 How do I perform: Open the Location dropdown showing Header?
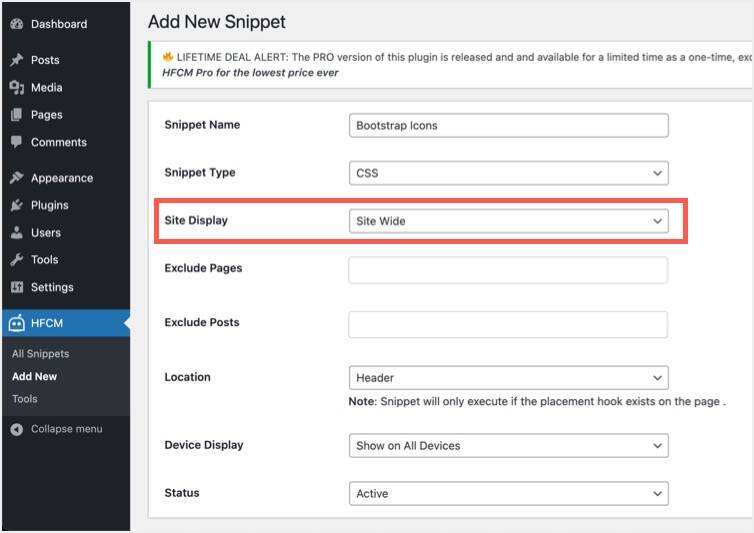(x=508, y=378)
